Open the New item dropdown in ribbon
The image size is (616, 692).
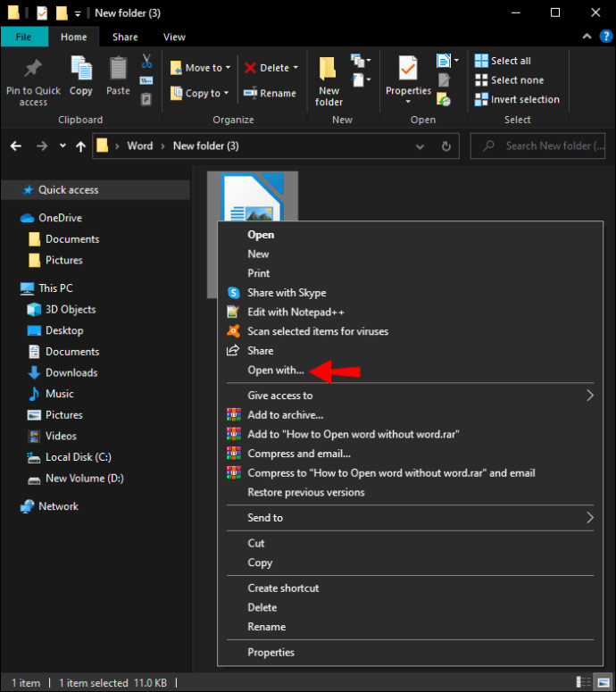(x=361, y=60)
